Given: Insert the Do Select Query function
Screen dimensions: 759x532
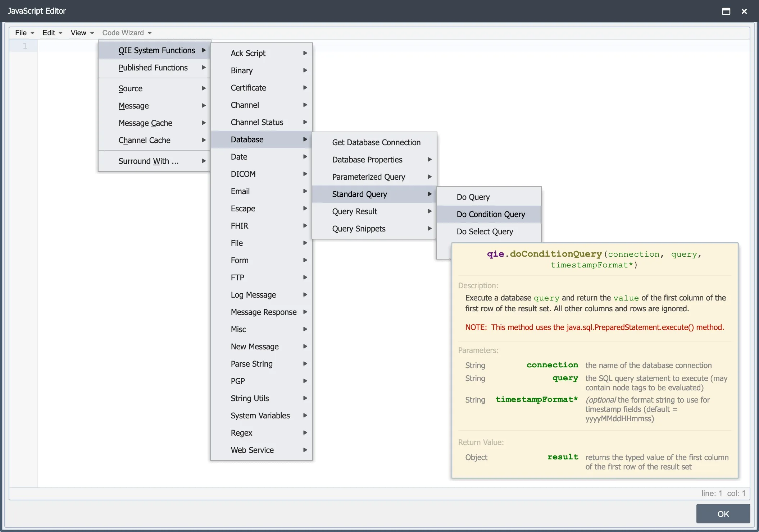Looking at the screenshot, I should 489,231.
